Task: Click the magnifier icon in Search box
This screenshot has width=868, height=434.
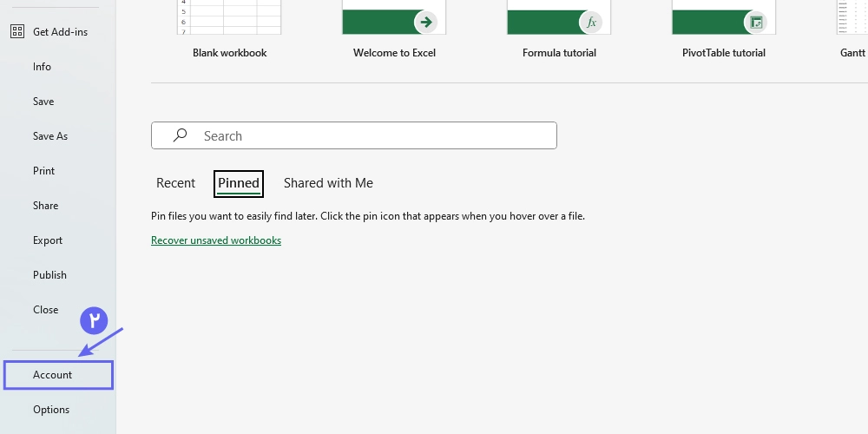Action: point(180,135)
